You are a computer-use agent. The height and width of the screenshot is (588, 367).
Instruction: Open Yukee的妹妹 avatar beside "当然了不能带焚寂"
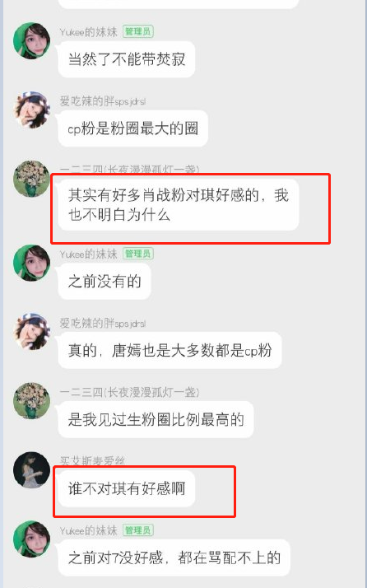click(31, 40)
